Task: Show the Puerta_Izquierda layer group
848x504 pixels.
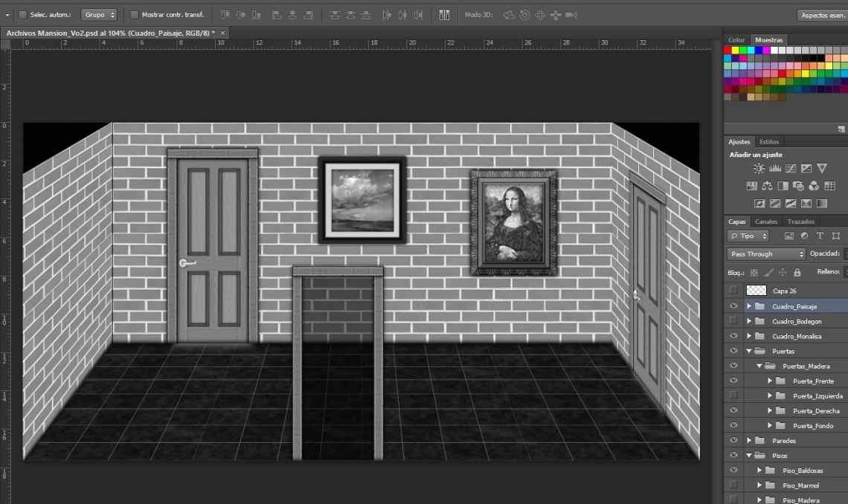Action: (733, 395)
